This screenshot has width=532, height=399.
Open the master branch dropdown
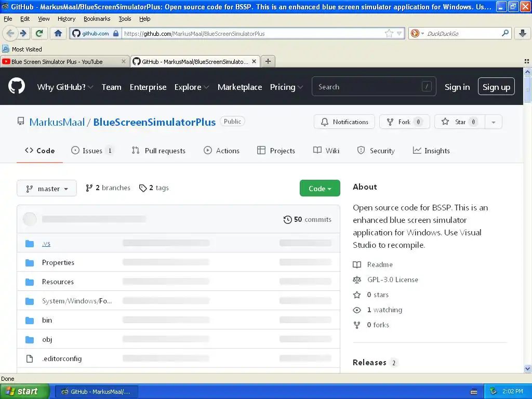[x=47, y=188]
